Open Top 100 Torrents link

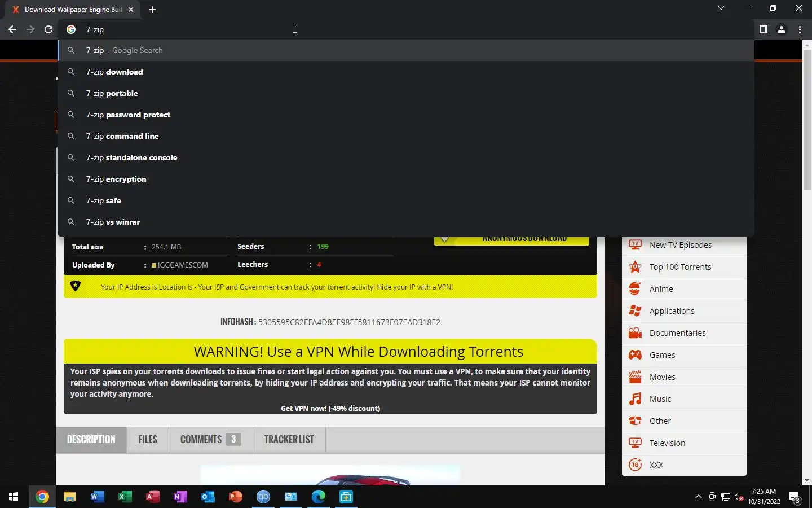(681, 267)
